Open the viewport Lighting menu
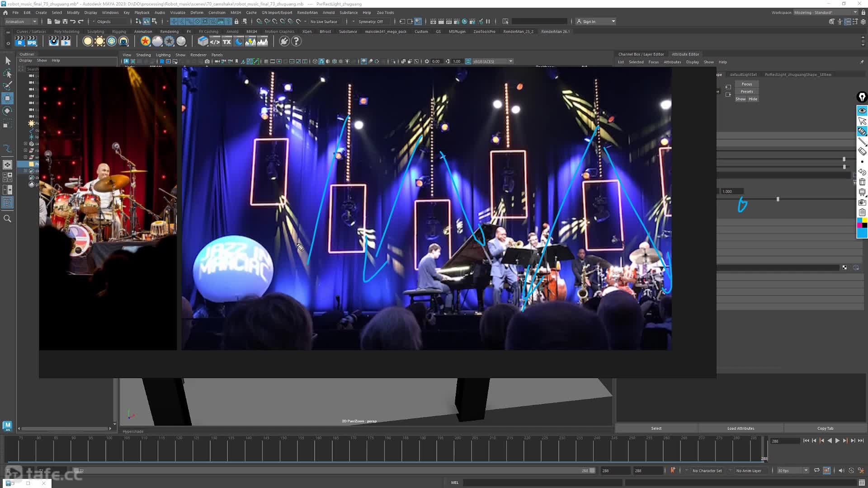Image resolution: width=868 pixels, height=488 pixels. click(x=163, y=55)
